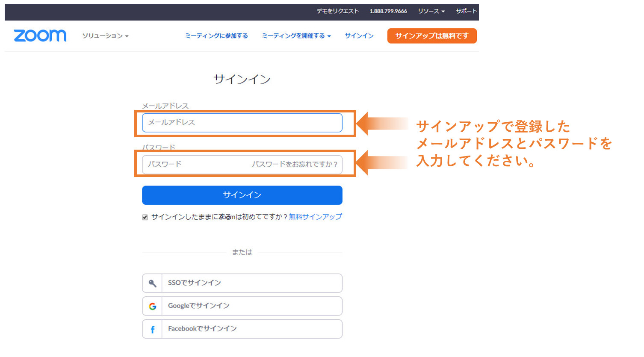Click the orange サインアップは無料です button
This screenshot has width=644, height=357.
tap(432, 36)
